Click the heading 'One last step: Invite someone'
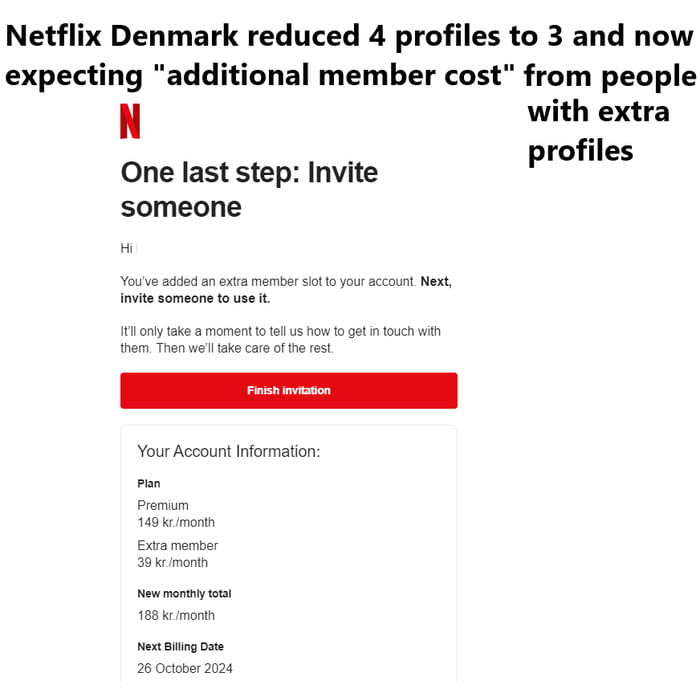 (249, 189)
